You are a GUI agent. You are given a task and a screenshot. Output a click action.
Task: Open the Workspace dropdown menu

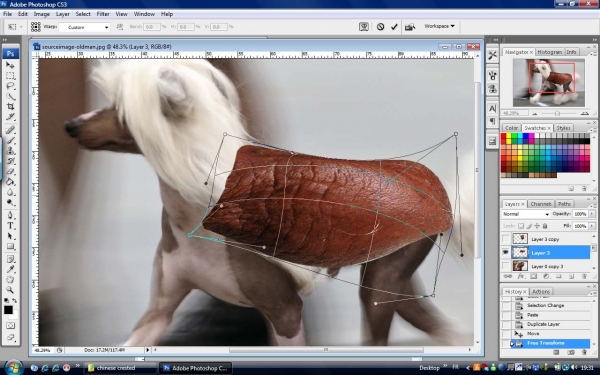point(439,26)
